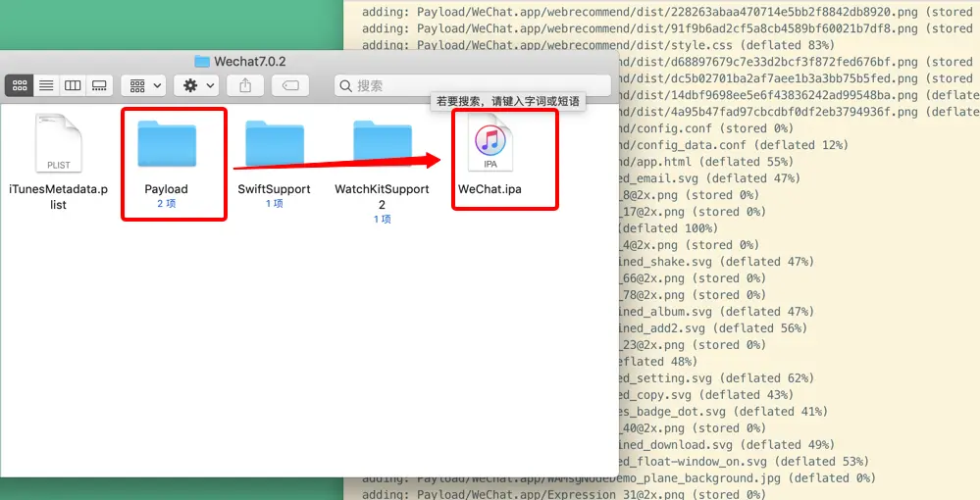Switch to gallery view mode

(99, 85)
